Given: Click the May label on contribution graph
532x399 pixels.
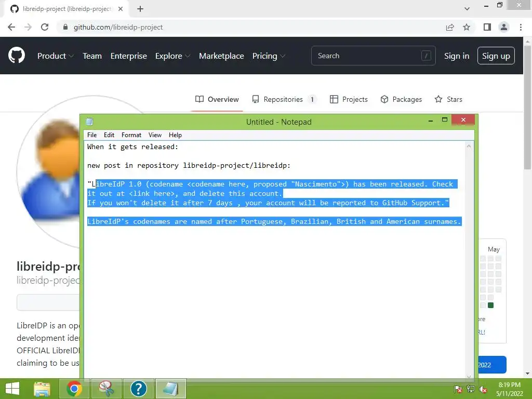Looking at the screenshot, I should (x=494, y=249).
